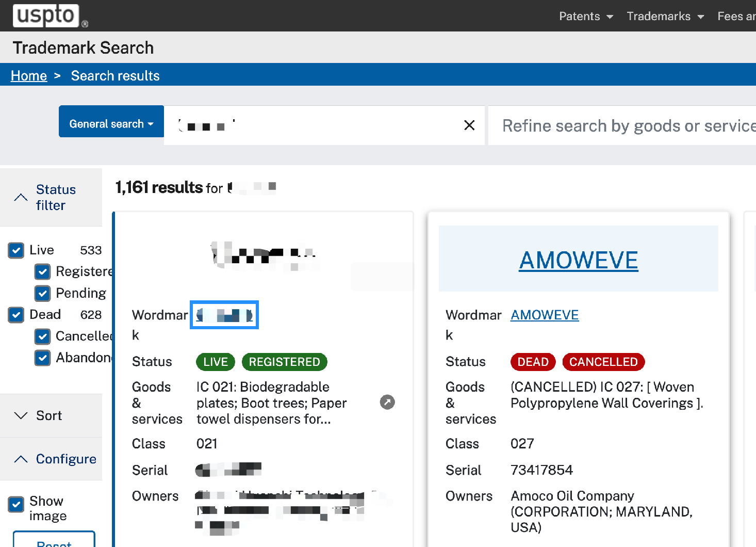Uncheck the Pending status checkbox
The image size is (756, 547).
42,293
